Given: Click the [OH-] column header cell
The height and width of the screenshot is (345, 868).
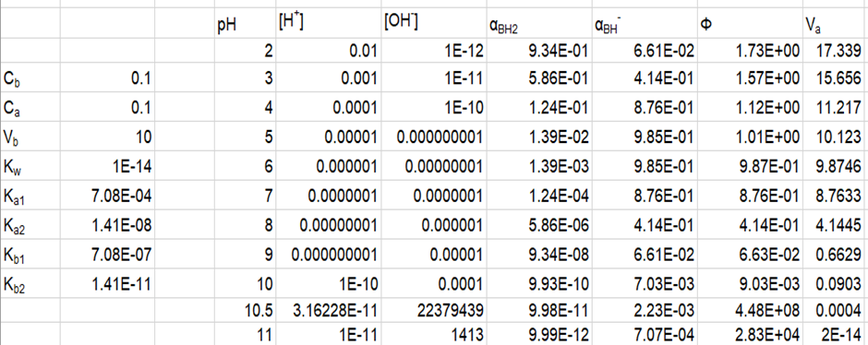Looking at the screenshot, I should 433,24.
